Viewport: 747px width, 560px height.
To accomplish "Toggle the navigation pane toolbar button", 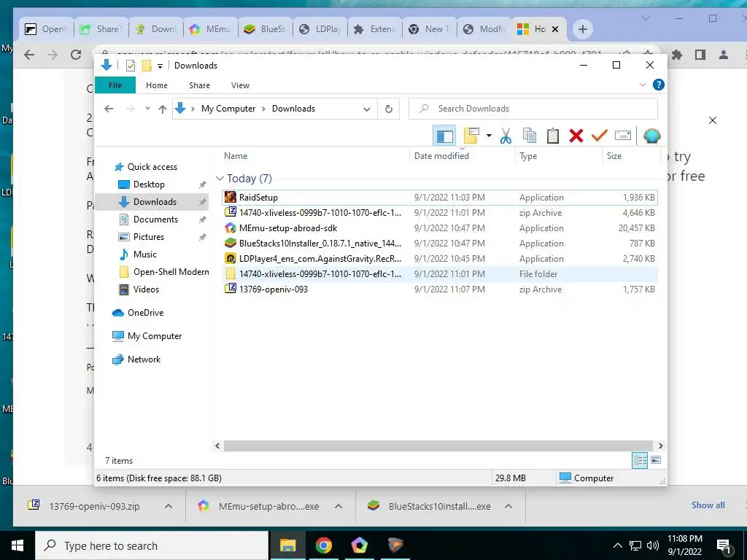I will tap(444, 136).
